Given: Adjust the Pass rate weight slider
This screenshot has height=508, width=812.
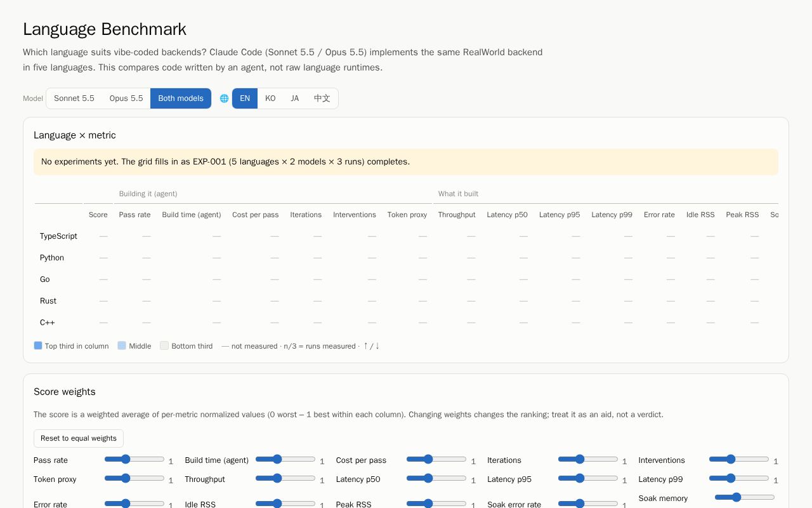Looking at the screenshot, I should pyautogui.click(x=134, y=459).
